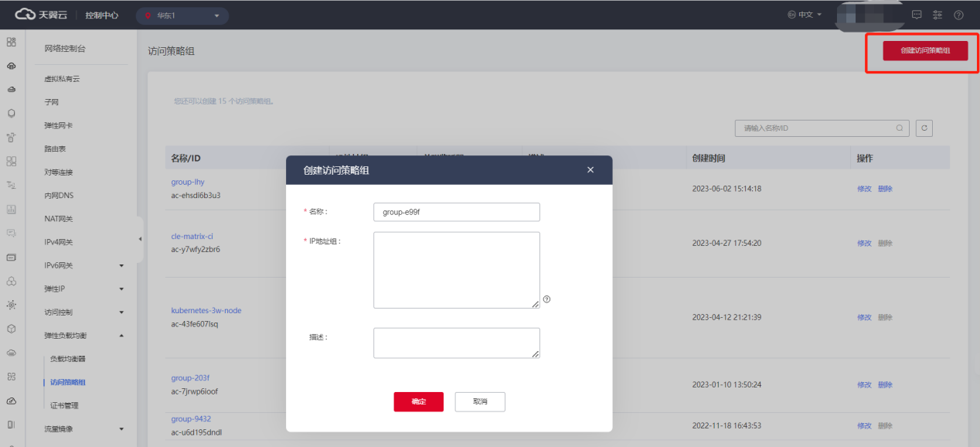Open the 中文 language dropdown
Image resolution: width=980 pixels, height=447 pixels.
[x=804, y=15]
